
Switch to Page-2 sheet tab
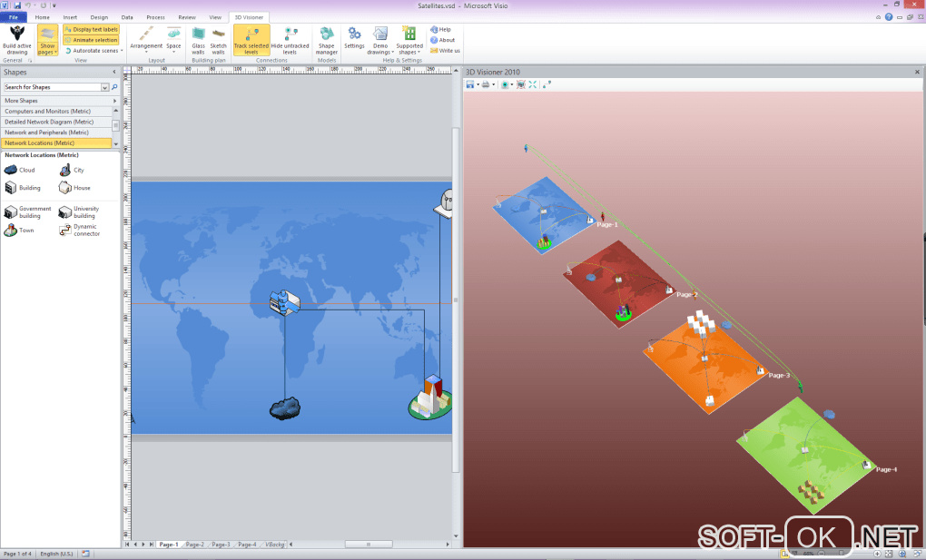[x=195, y=544]
